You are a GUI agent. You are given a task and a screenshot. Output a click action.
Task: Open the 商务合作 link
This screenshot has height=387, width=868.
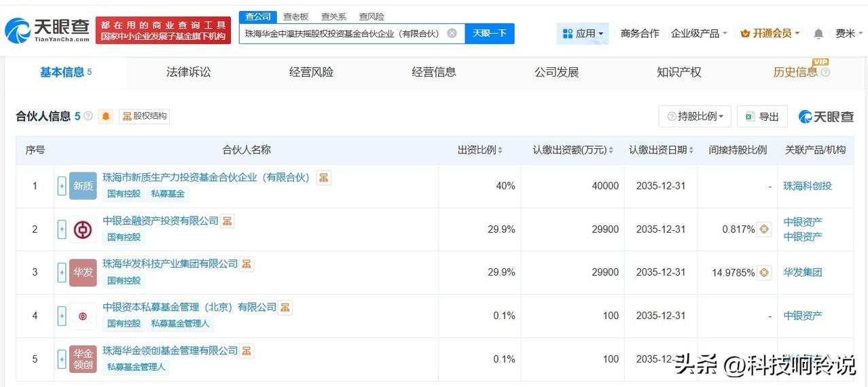click(640, 33)
